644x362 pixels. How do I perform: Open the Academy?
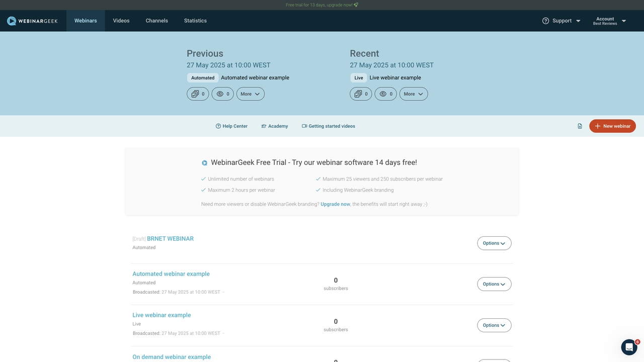coord(275,126)
